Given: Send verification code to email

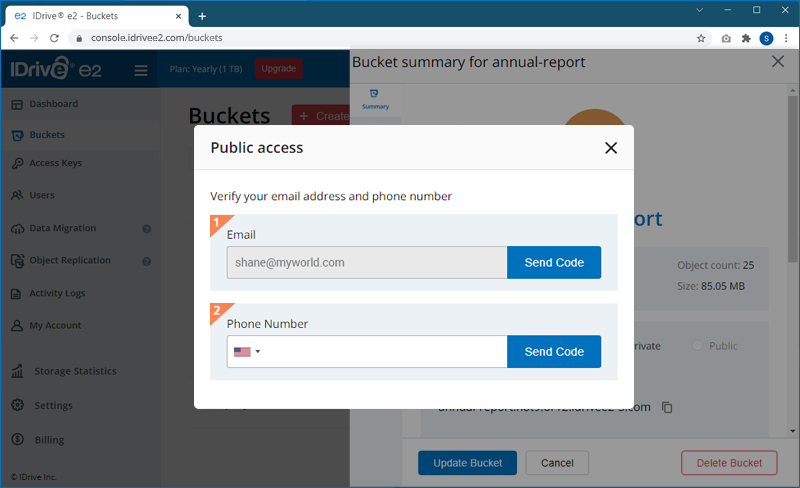Looking at the screenshot, I should (x=554, y=262).
